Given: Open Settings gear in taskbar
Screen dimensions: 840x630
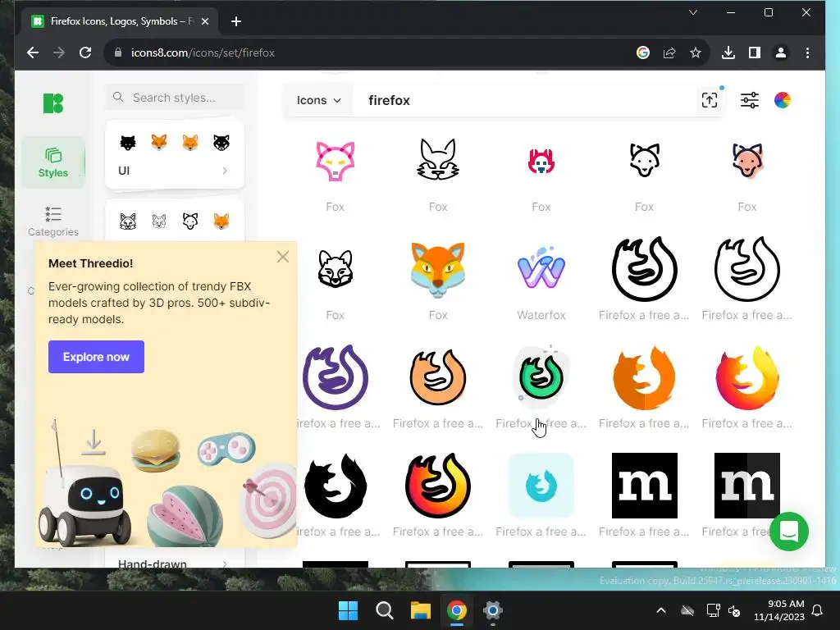Looking at the screenshot, I should (493, 610).
